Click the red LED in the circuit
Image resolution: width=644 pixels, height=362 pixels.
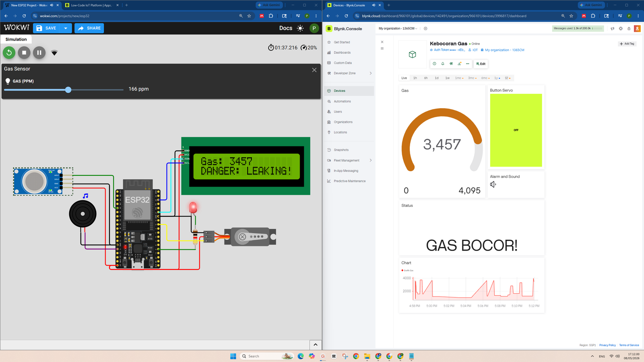pyautogui.click(x=193, y=207)
